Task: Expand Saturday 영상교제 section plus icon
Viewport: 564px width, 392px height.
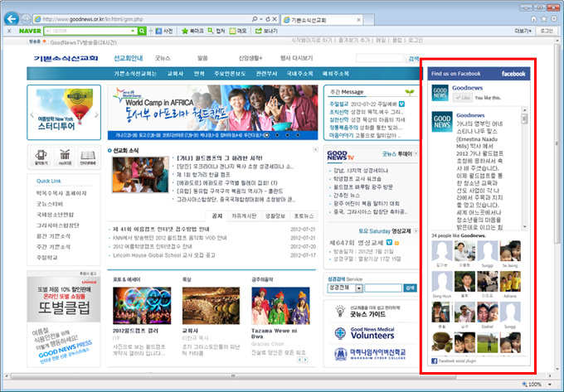Action: 416,231
